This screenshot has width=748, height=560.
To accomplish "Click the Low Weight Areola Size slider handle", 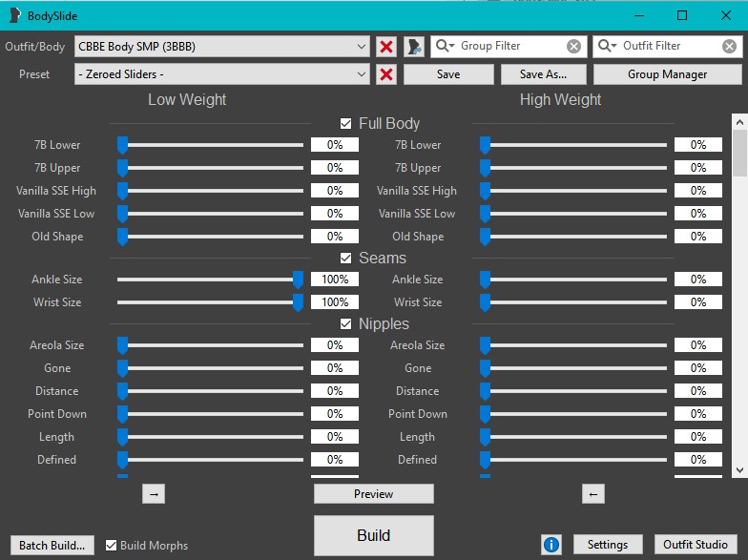I will (122, 345).
